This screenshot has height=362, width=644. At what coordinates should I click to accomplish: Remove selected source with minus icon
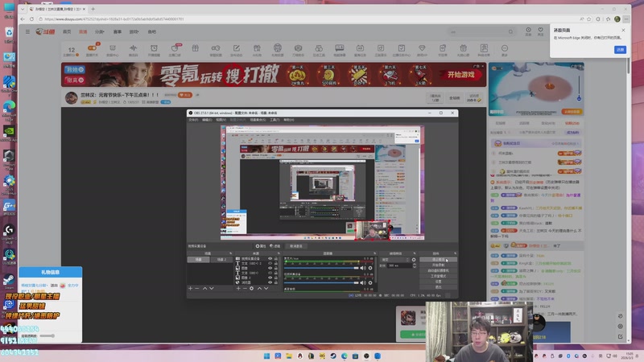point(246,289)
